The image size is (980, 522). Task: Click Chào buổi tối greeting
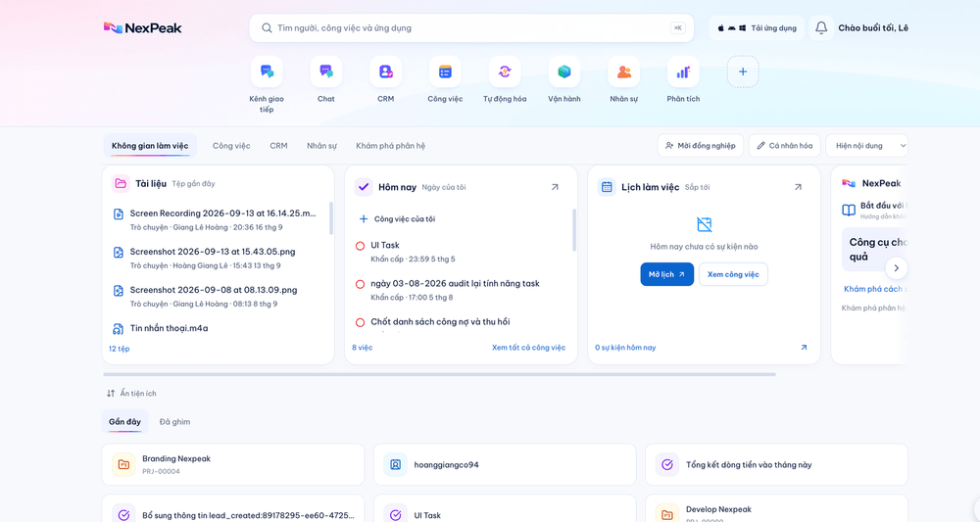coord(873,28)
